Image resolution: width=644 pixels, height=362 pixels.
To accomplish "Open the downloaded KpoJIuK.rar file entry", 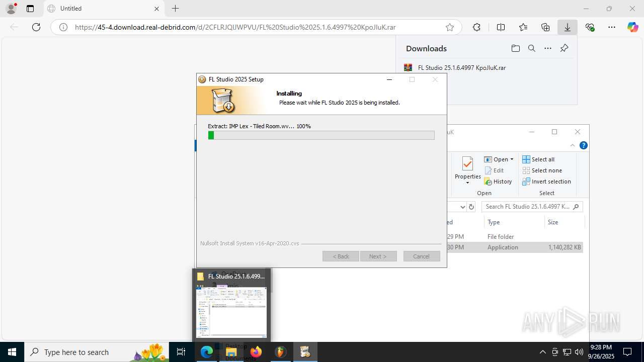I will 462,67.
